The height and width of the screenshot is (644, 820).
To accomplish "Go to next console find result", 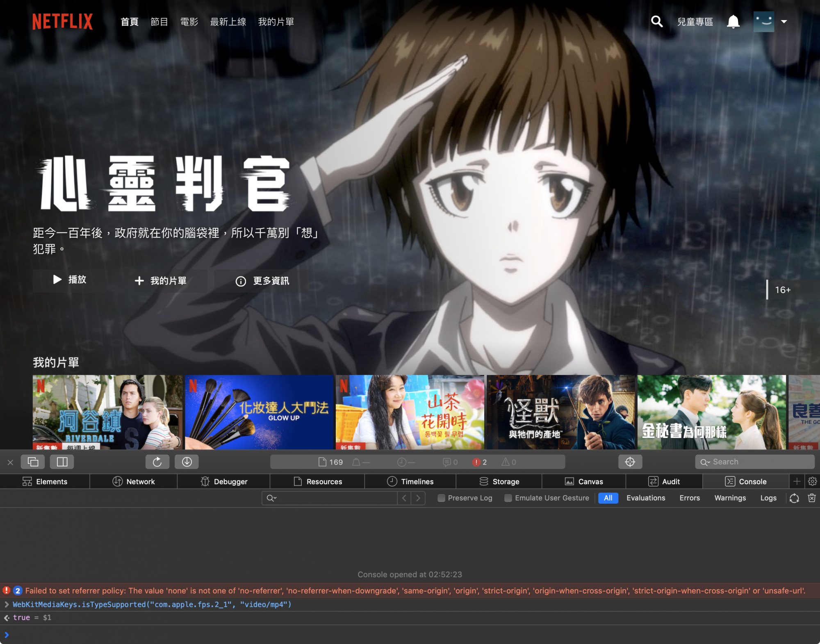I will [x=418, y=498].
